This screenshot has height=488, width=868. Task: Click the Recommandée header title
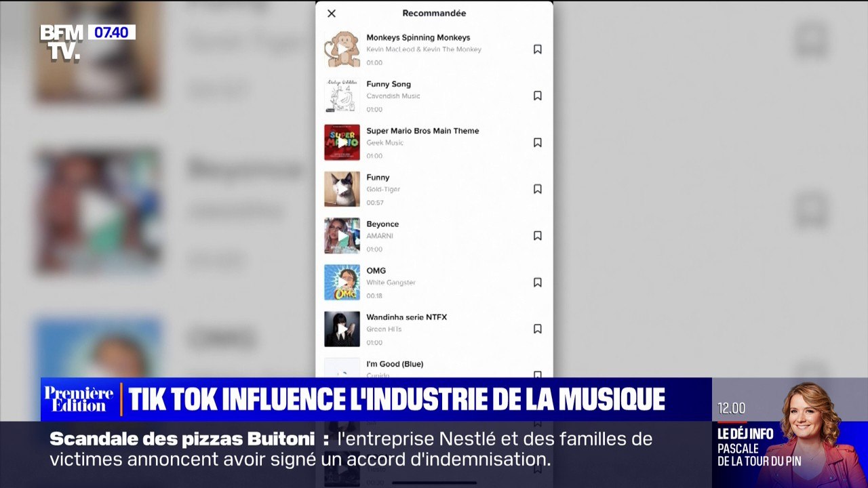click(x=434, y=13)
